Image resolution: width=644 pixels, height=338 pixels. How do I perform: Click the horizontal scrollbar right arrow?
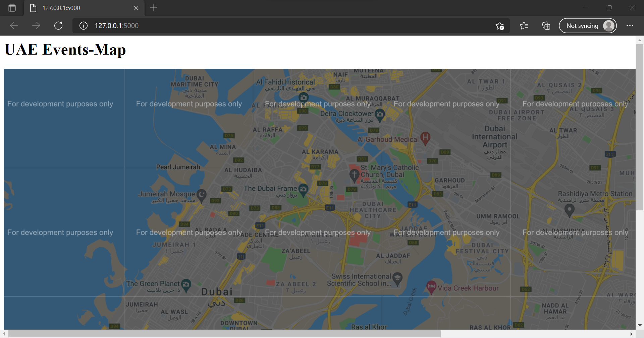(632, 334)
